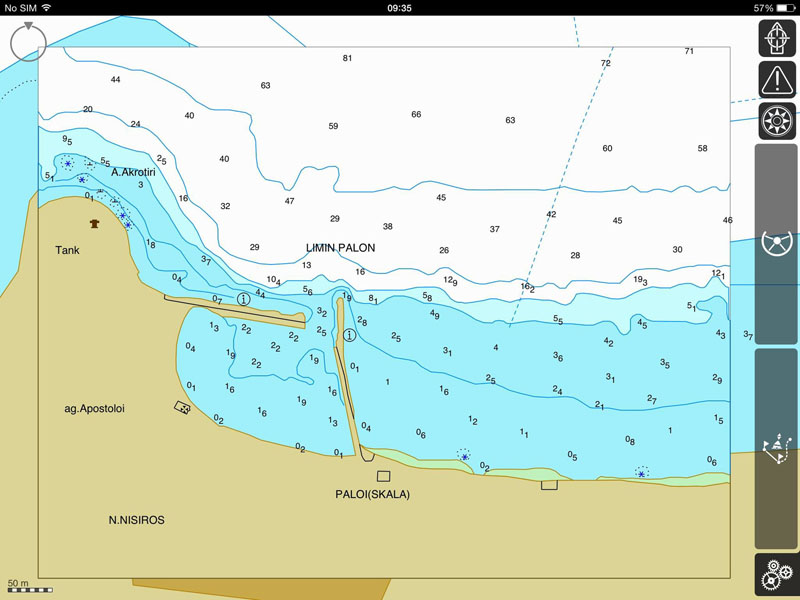
Task: Tap the A.Akrotiri cape label
Action: click(x=136, y=172)
